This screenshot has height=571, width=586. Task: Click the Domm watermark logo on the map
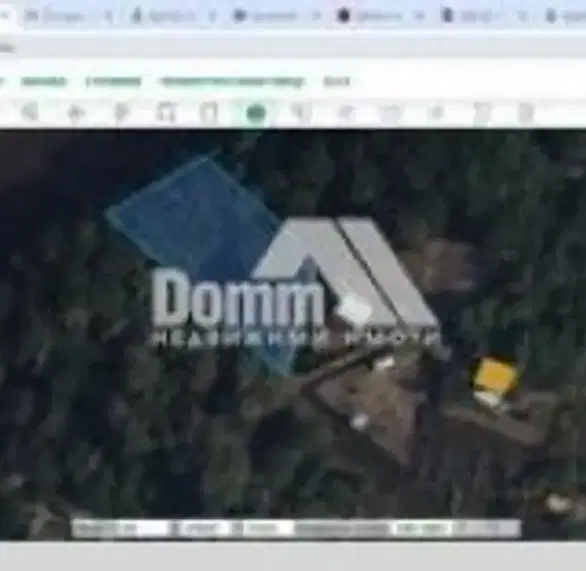click(x=296, y=284)
